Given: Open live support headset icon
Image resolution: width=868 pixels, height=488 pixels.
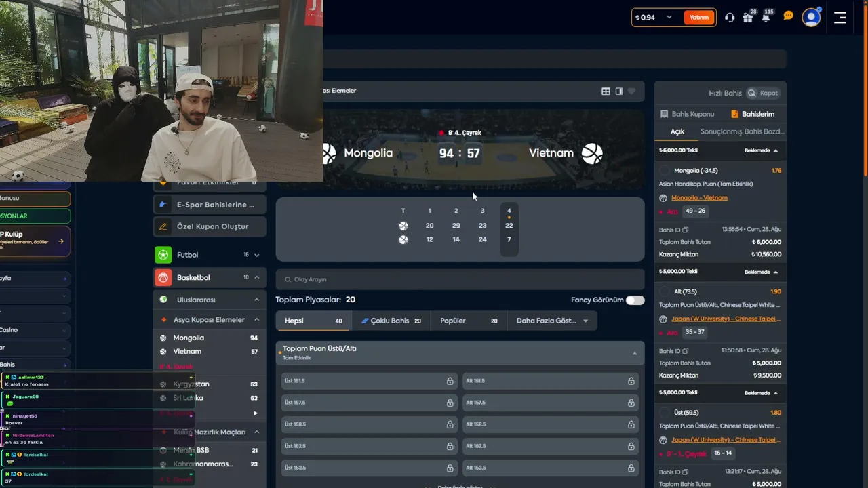Looking at the screenshot, I should [x=730, y=18].
